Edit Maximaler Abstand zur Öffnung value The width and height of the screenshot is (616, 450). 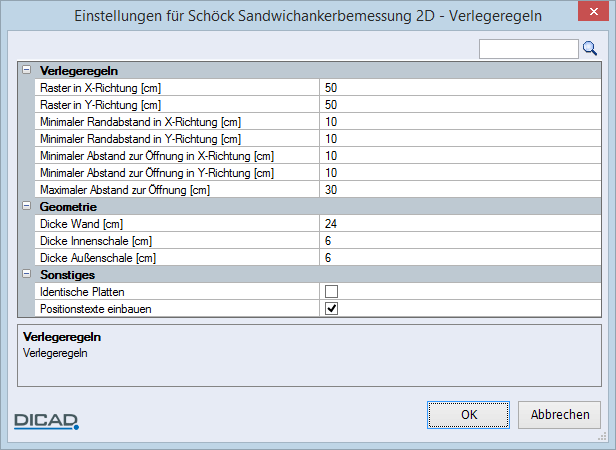click(x=460, y=190)
